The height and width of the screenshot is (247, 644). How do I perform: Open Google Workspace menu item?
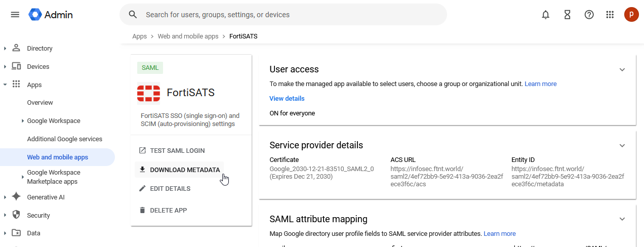tap(54, 121)
